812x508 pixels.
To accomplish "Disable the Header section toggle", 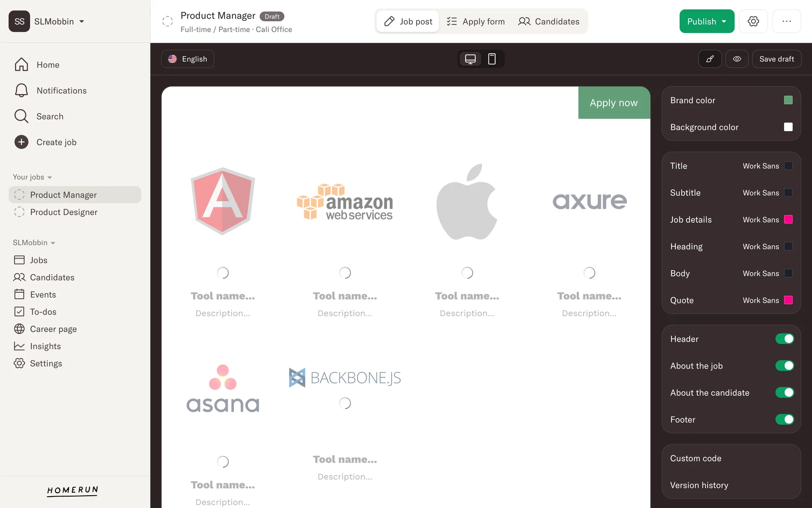I will click(784, 339).
